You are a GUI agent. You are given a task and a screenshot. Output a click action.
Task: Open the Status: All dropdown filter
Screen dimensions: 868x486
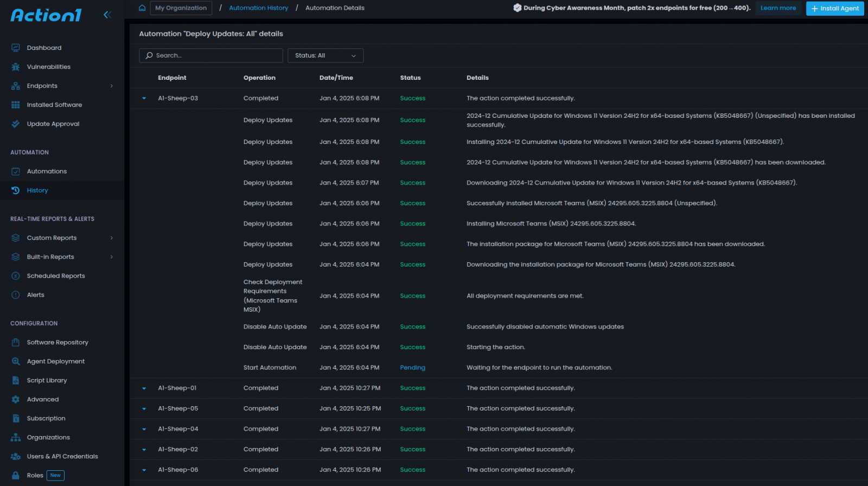click(325, 55)
